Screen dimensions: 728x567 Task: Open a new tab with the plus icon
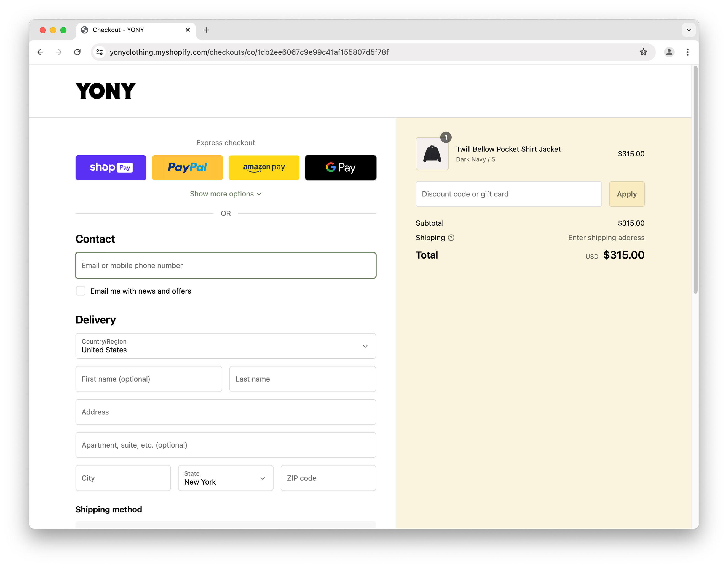click(206, 30)
